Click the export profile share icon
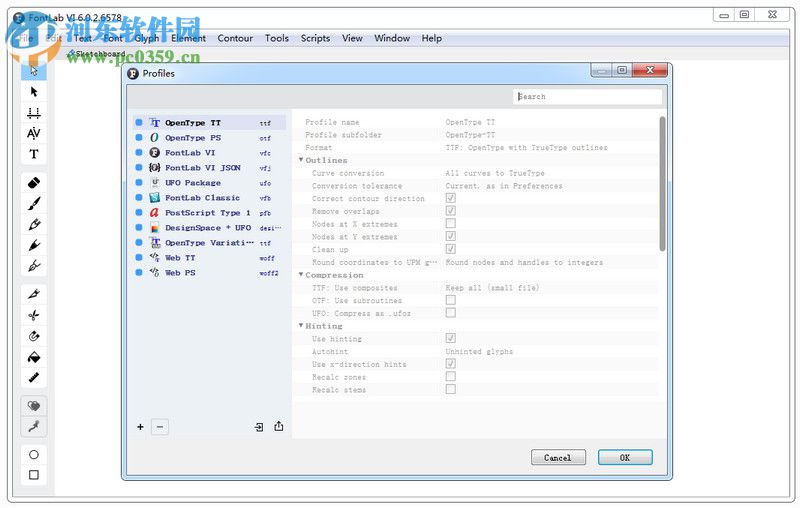The width and height of the screenshot is (800, 508). (x=279, y=426)
